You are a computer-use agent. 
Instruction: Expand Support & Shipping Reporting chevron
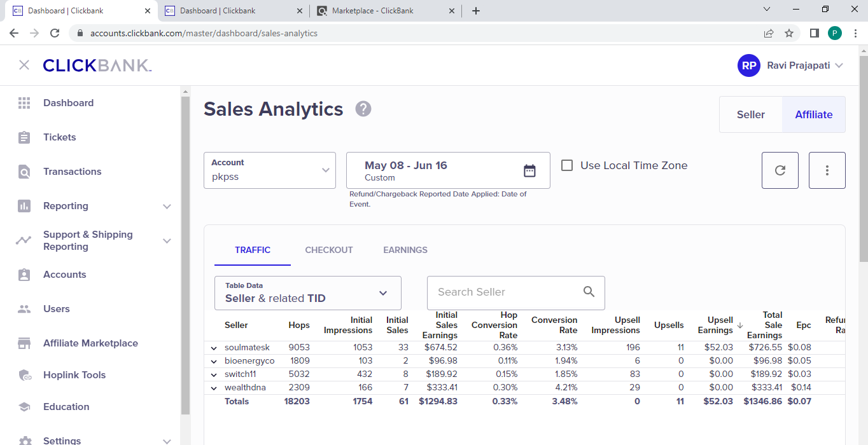pyautogui.click(x=167, y=240)
